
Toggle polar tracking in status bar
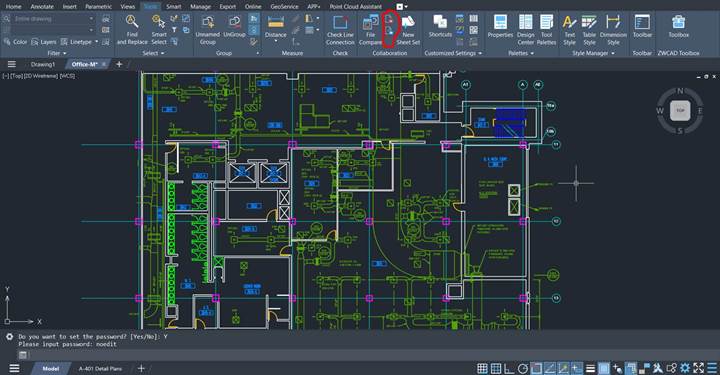coord(523,368)
